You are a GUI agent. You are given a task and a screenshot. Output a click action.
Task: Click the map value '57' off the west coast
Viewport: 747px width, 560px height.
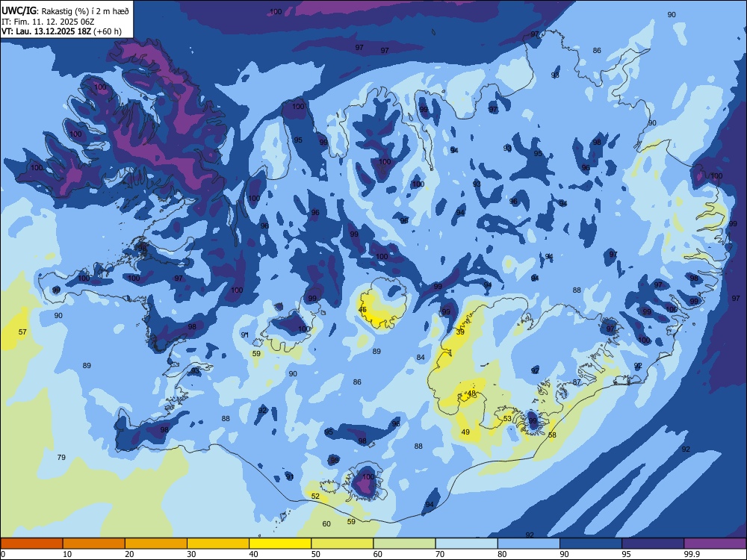click(x=22, y=332)
